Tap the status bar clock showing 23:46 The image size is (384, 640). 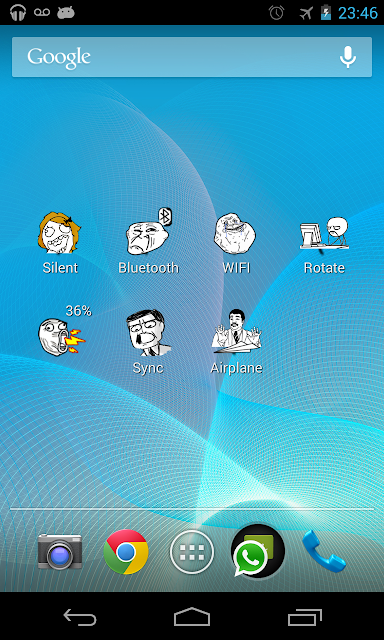click(358, 13)
